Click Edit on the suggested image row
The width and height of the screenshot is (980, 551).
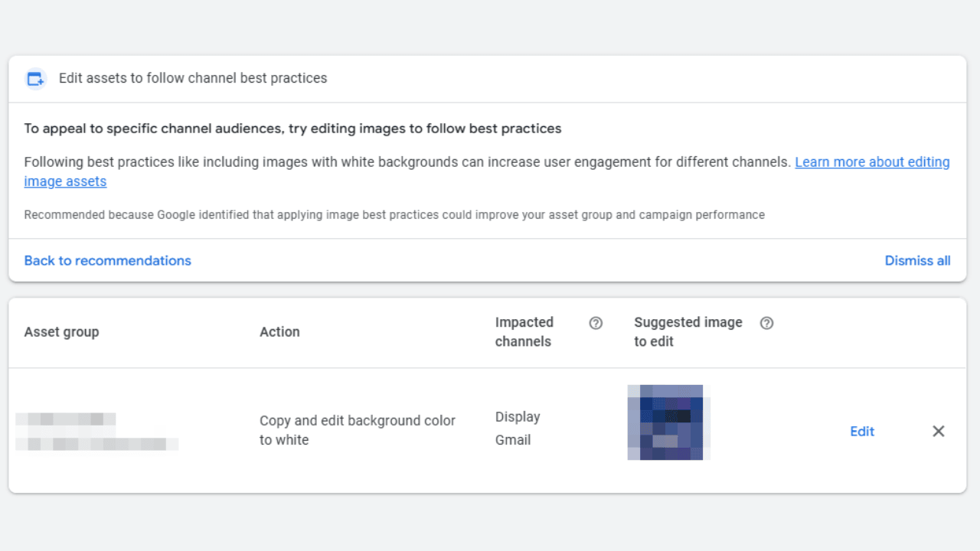coord(862,431)
